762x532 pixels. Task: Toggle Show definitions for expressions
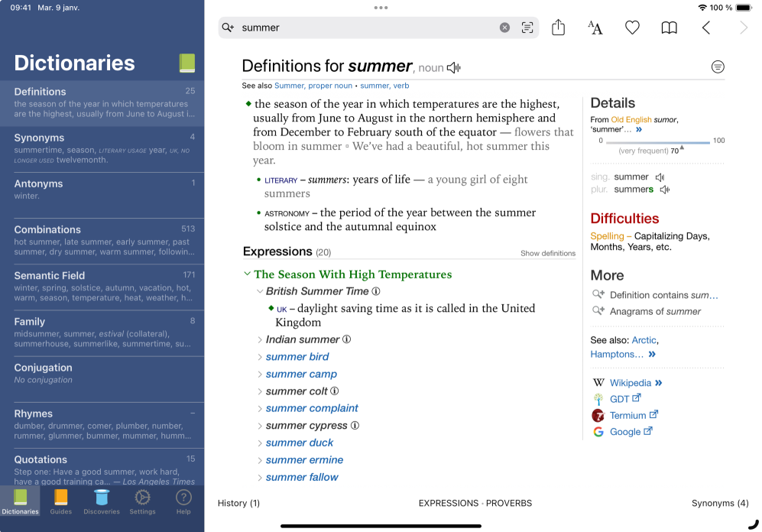547,253
